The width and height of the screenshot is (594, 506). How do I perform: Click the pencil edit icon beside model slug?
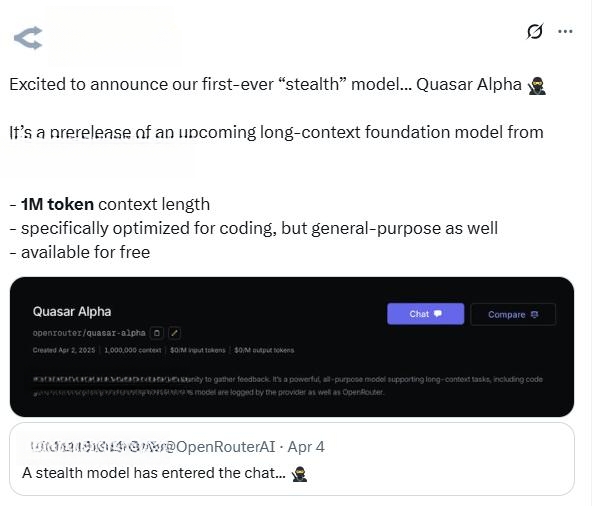point(174,333)
